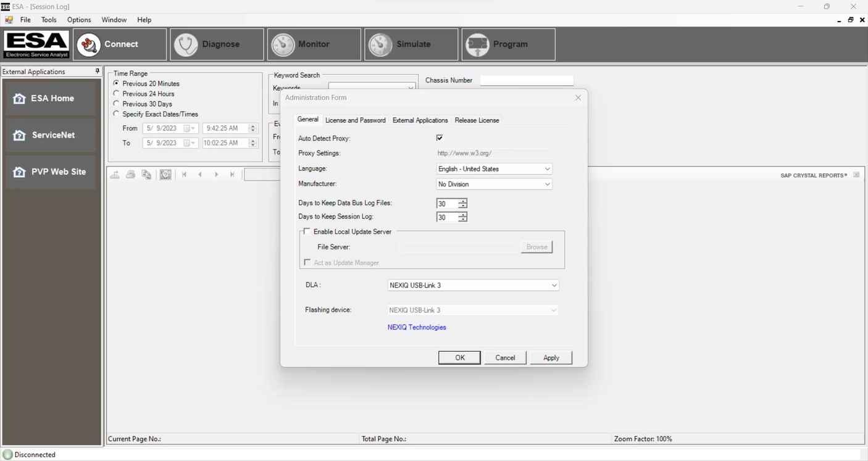This screenshot has height=461, width=868.
Task: Toggle the parameter panel icon in report toolbar
Action: pyautogui.click(x=165, y=175)
